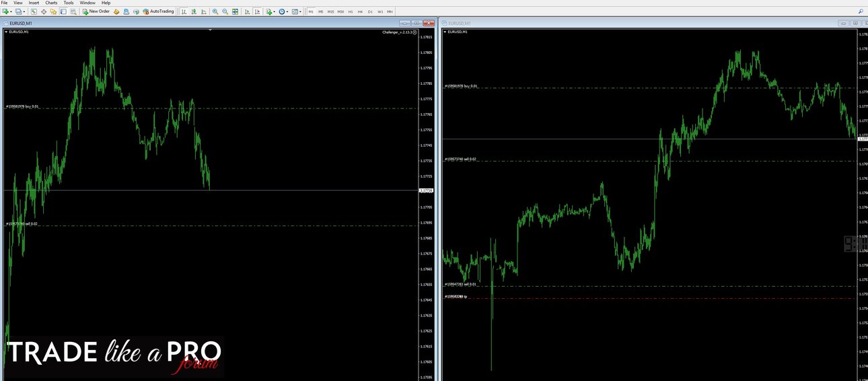
Task: Restore the left EURUSD,M1 chart window
Action: click(x=417, y=23)
